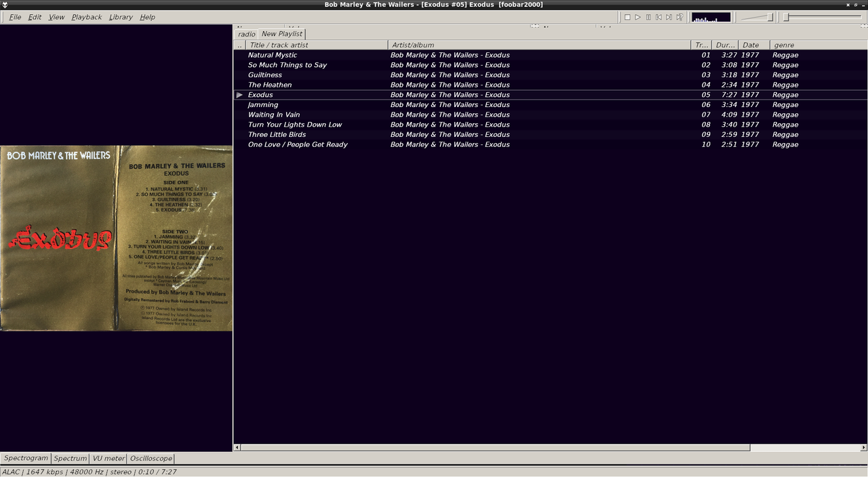Click the status bar ALAC playback info
Image resolution: width=868 pixels, height=477 pixels.
90,472
